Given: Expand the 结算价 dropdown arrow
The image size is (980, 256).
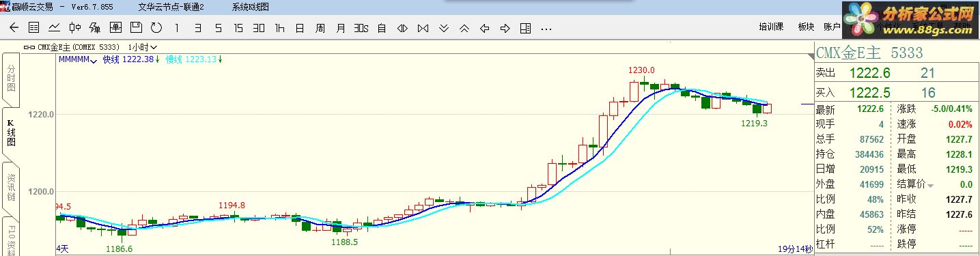Looking at the screenshot, I should (x=929, y=185).
